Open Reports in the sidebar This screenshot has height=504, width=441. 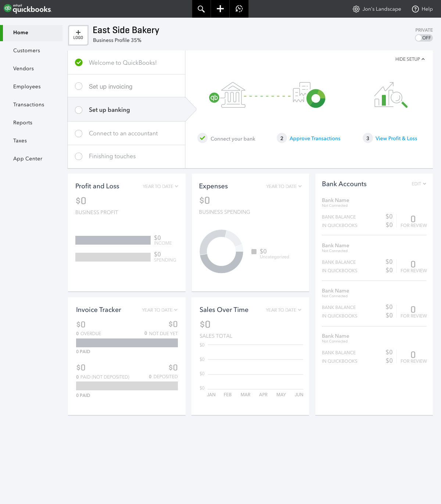[x=23, y=123]
